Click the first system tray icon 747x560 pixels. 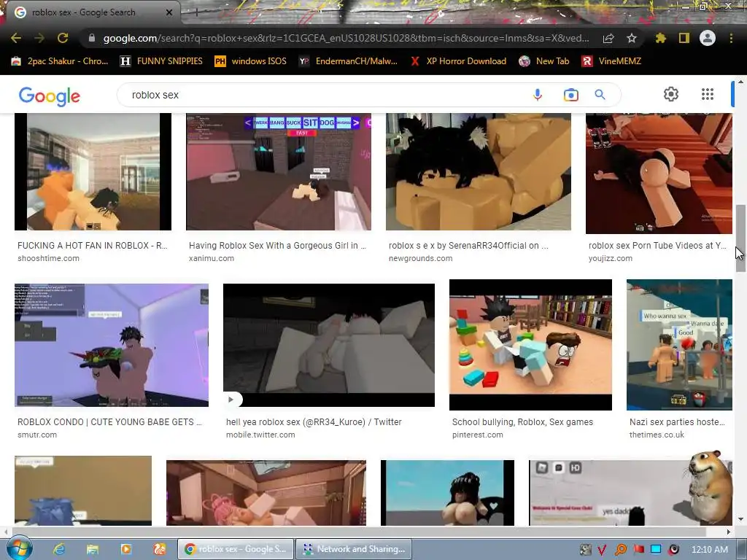586,550
